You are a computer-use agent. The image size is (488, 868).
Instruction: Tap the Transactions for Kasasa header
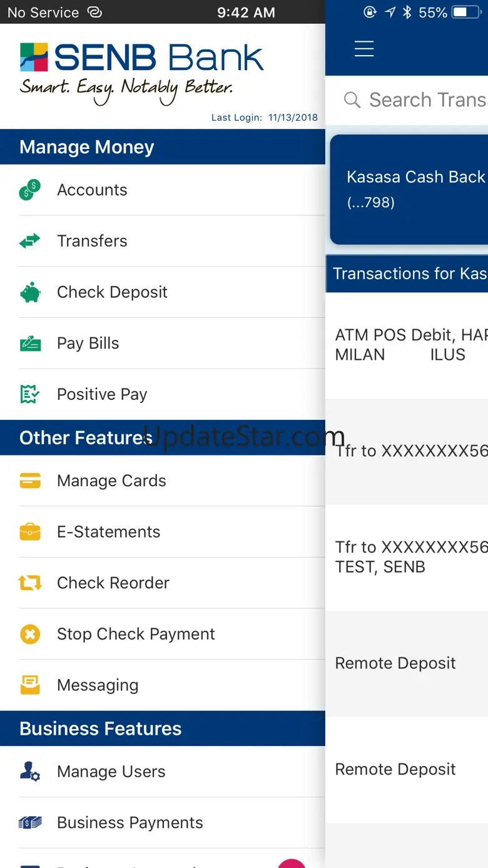(407, 273)
